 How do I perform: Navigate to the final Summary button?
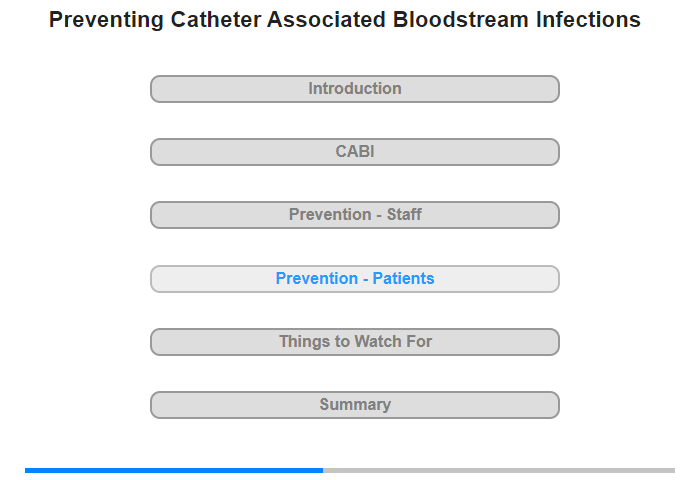tap(354, 405)
